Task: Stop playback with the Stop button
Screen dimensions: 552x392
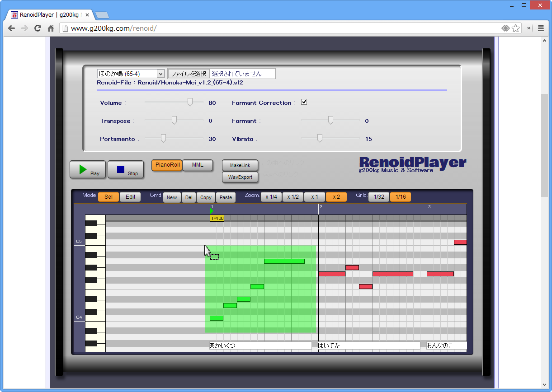Action: pos(126,169)
